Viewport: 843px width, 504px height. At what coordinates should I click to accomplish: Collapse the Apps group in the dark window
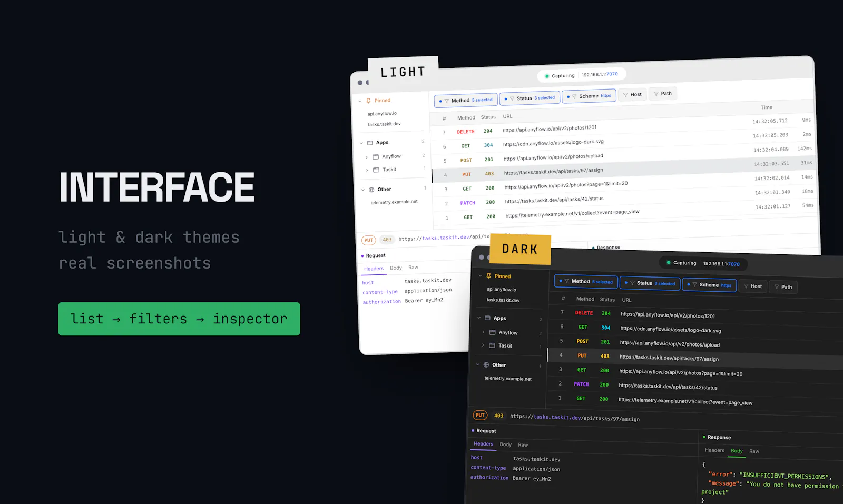(479, 318)
